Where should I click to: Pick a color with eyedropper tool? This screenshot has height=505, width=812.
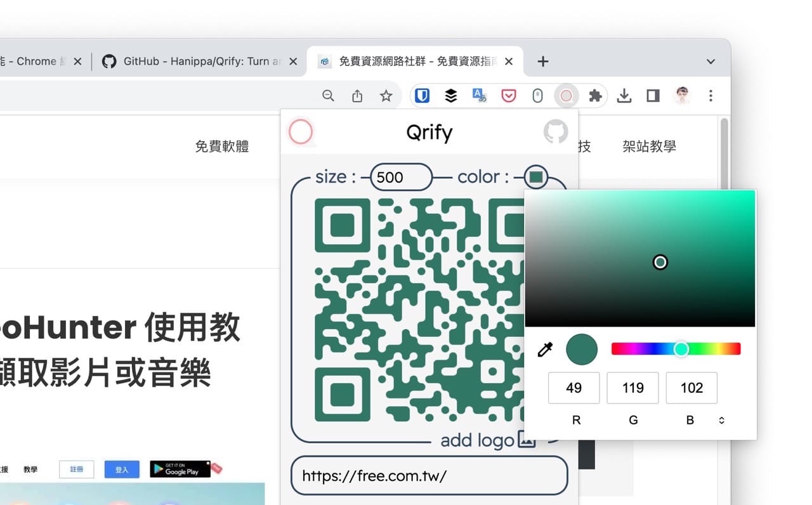(x=545, y=350)
